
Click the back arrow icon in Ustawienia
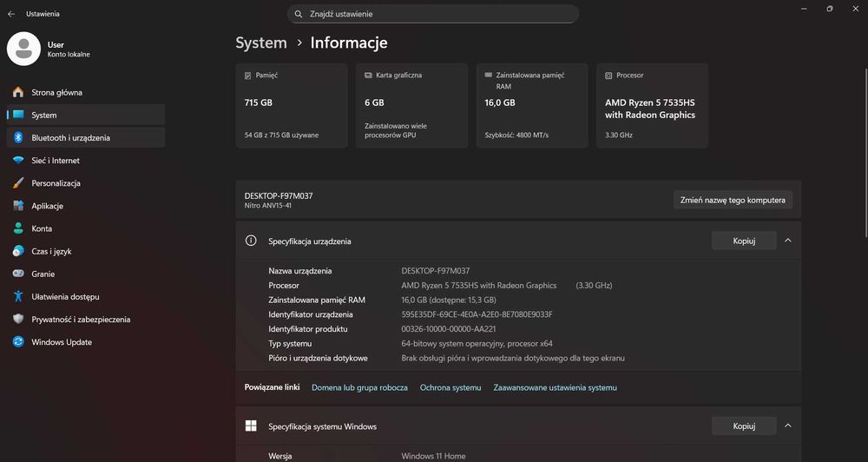pyautogui.click(x=11, y=14)
